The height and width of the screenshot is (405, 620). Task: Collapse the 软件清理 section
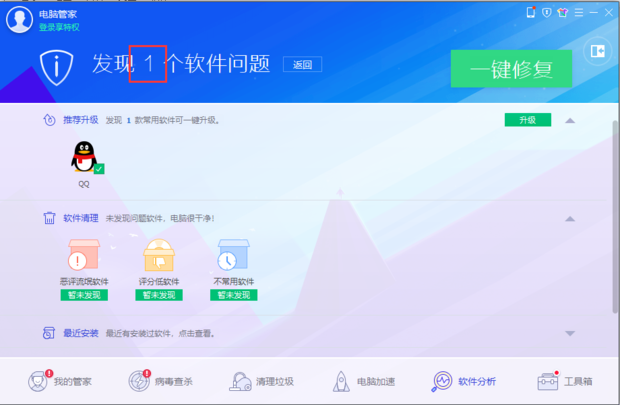click(570, 218)
